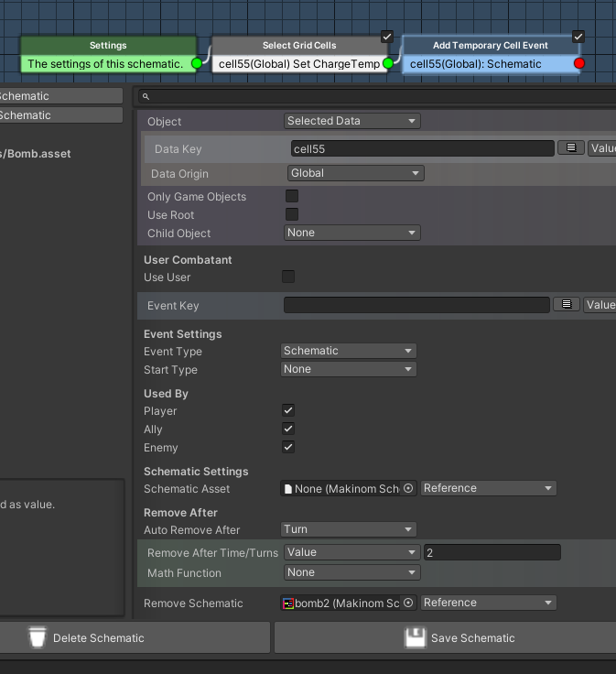Open the Data Origin dropdown set to Global

click(x=355, y=173)
